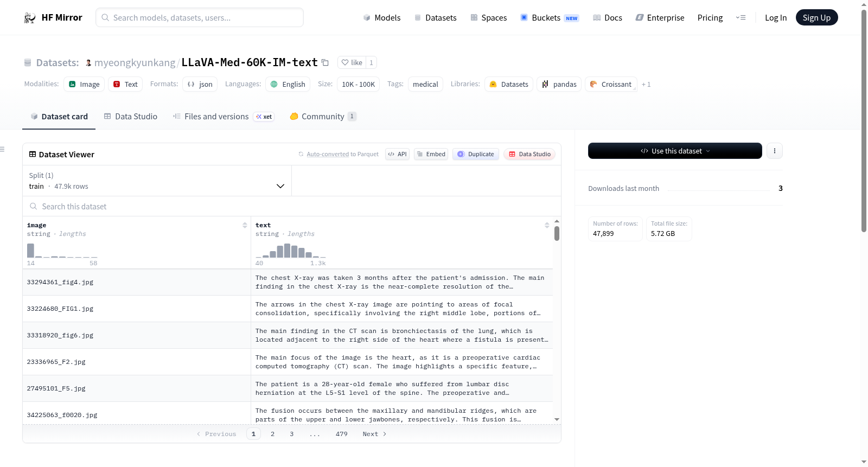Select the 10K - 100K size tag
The image size is (868, 467).
coord(358,84)
